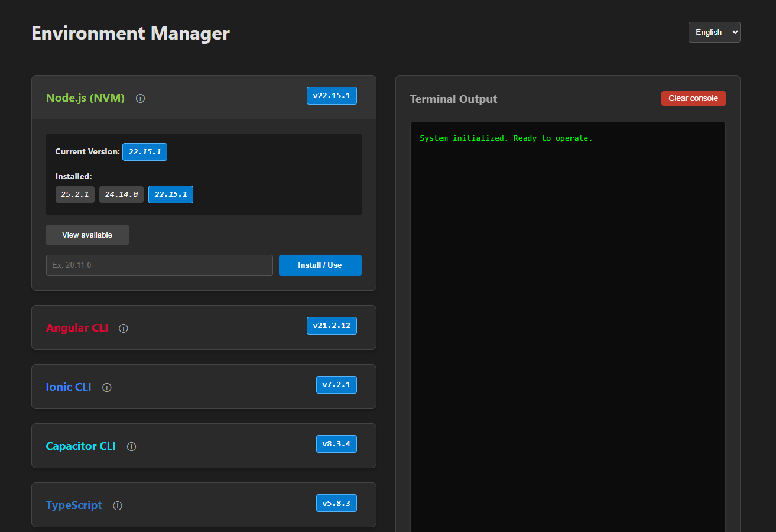
Task: Click the v22.15.1 badge on Node.js header
Action: click(x=332, y=96)
